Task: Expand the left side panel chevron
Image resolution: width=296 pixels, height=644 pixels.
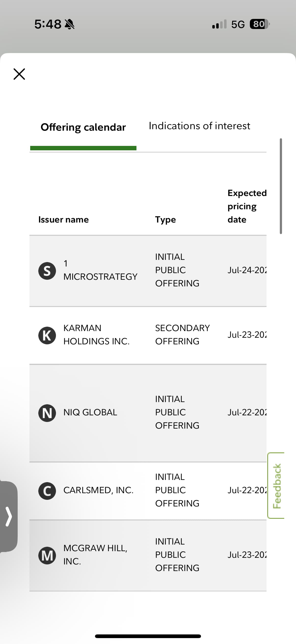Action: (x=9, y=516)
